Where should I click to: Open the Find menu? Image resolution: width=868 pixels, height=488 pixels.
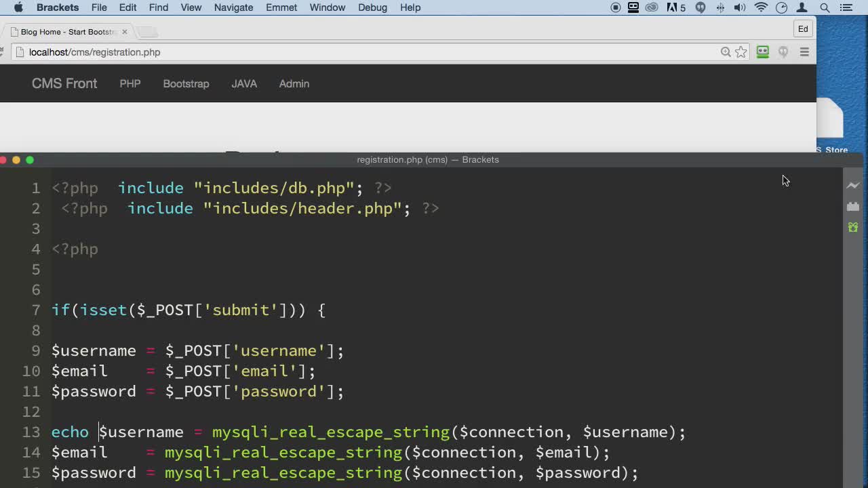(x=159, y=7)
